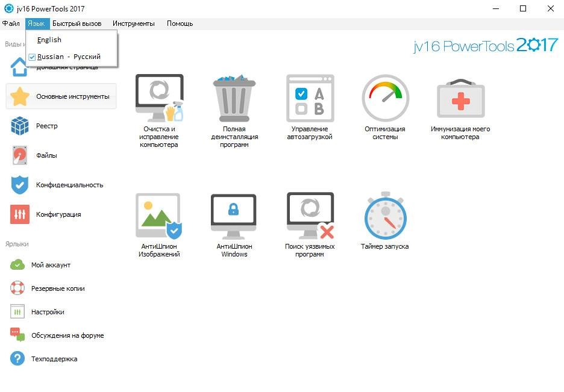Click the АнтиШпион Изображений label
This screenshot has width=564, height=392.
coord(159,250)
